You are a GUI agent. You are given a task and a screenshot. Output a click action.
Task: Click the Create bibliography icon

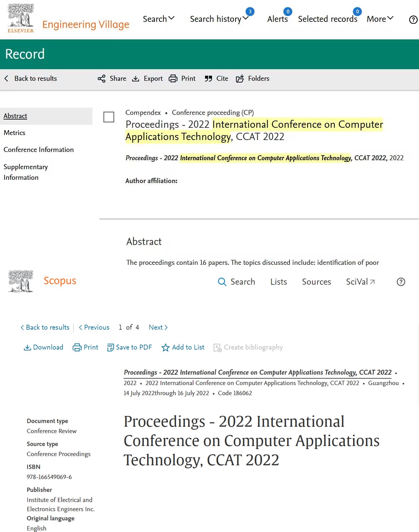(x=217, y=347)
